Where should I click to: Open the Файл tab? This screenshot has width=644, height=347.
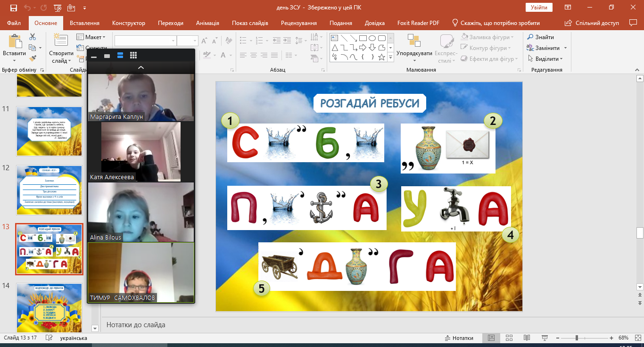14,23
